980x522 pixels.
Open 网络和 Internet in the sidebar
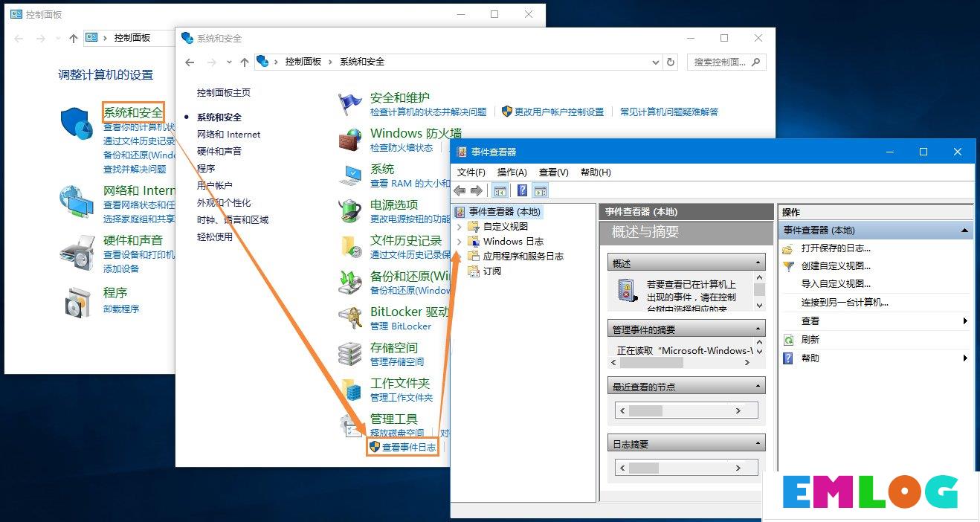tap(229, 135)
